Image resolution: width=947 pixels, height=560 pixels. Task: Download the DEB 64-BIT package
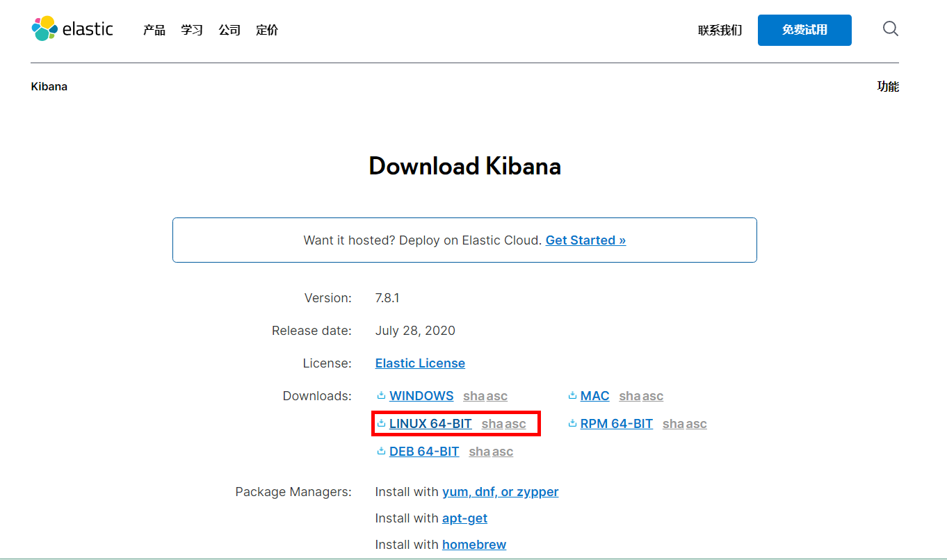[x=424, y=452]
